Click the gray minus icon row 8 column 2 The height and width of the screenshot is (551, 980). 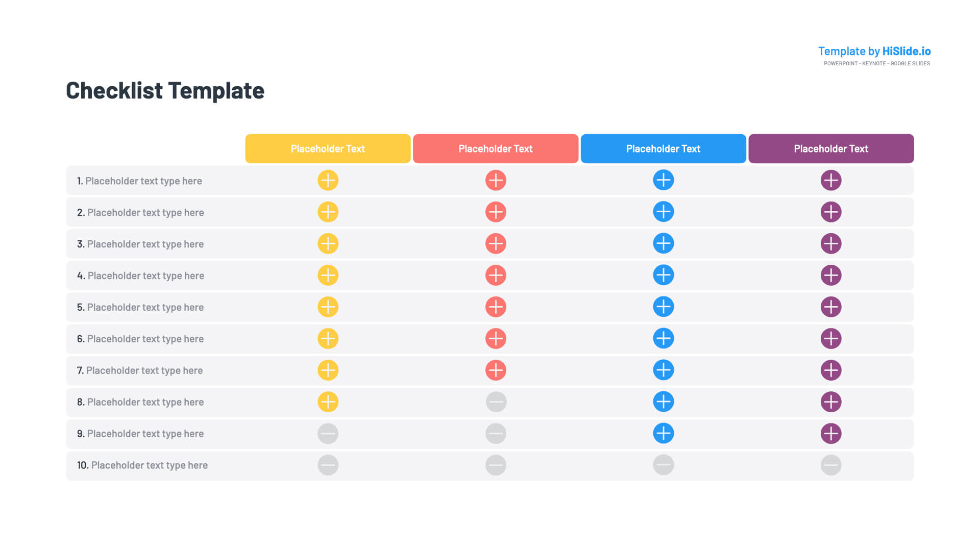496,402
